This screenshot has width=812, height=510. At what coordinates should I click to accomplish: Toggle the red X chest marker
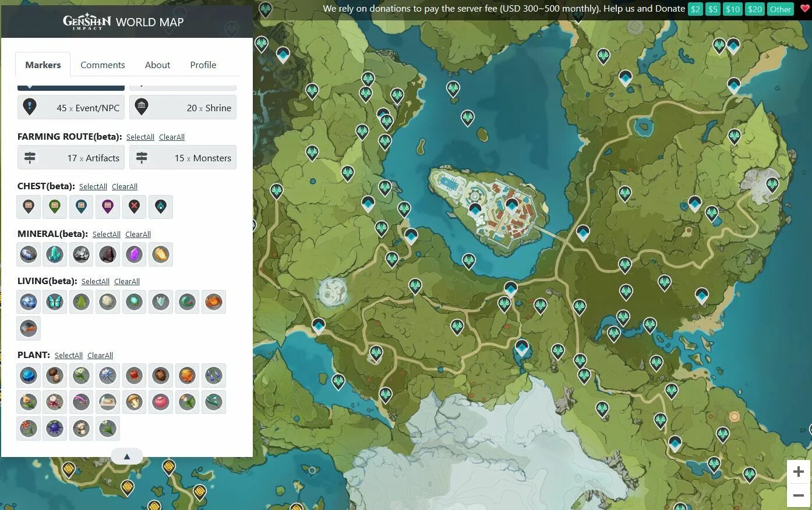(135, 207)
